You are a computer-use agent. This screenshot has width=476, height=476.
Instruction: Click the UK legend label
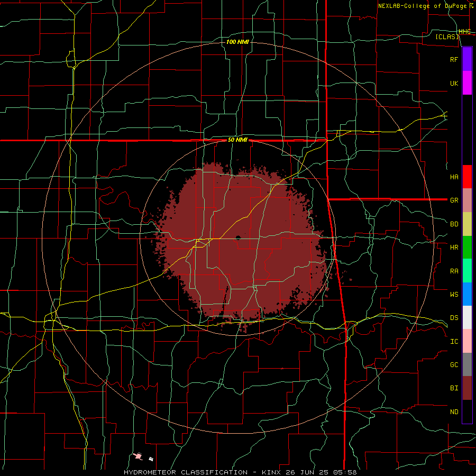pos(454,83)
